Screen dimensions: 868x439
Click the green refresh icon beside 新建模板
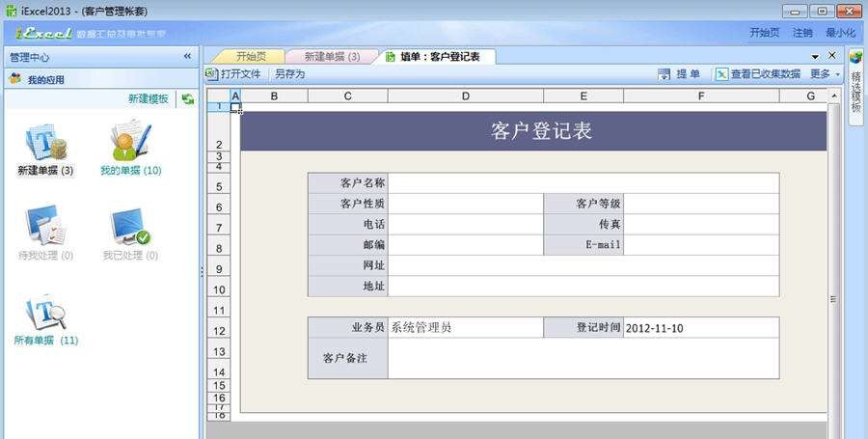pos(188,99)
